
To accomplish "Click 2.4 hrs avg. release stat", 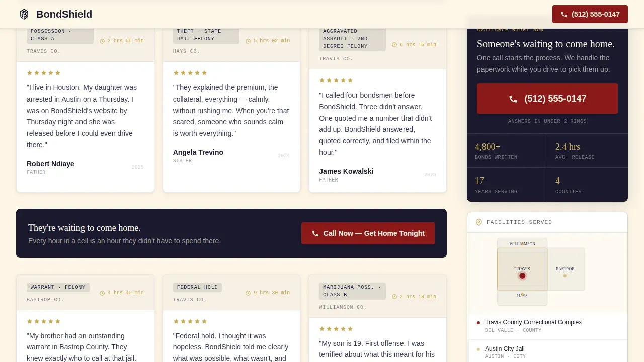I will [588, 151].
